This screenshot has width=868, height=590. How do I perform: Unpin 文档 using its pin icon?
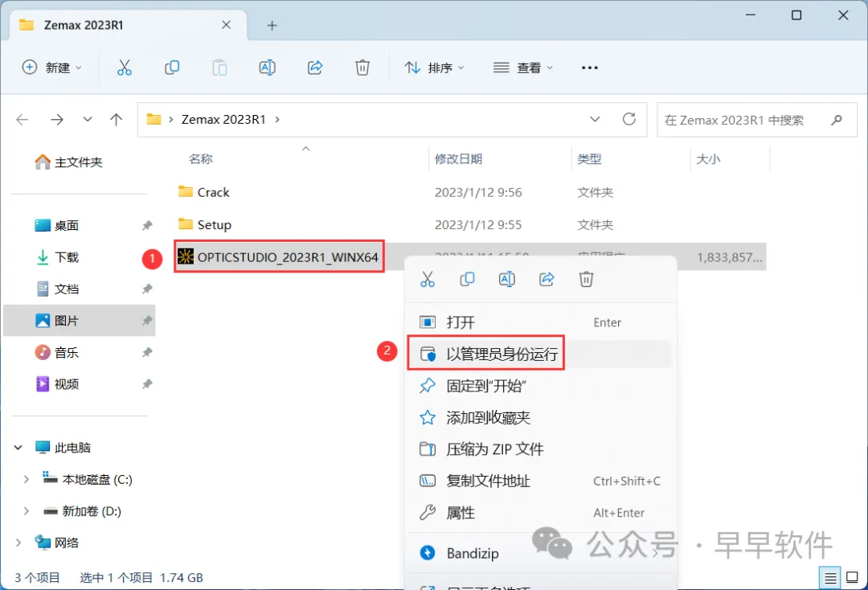(x=147, y=289)
